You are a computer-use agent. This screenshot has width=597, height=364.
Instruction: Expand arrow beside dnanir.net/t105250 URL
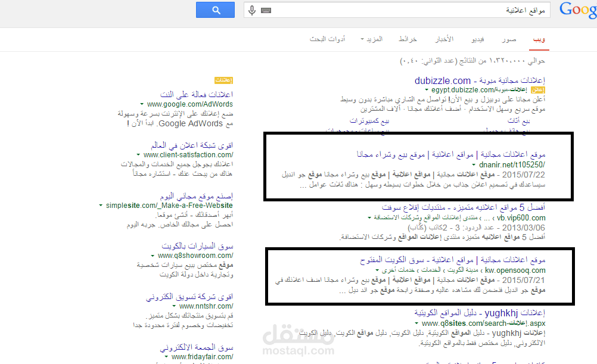[x=474, y=165]
